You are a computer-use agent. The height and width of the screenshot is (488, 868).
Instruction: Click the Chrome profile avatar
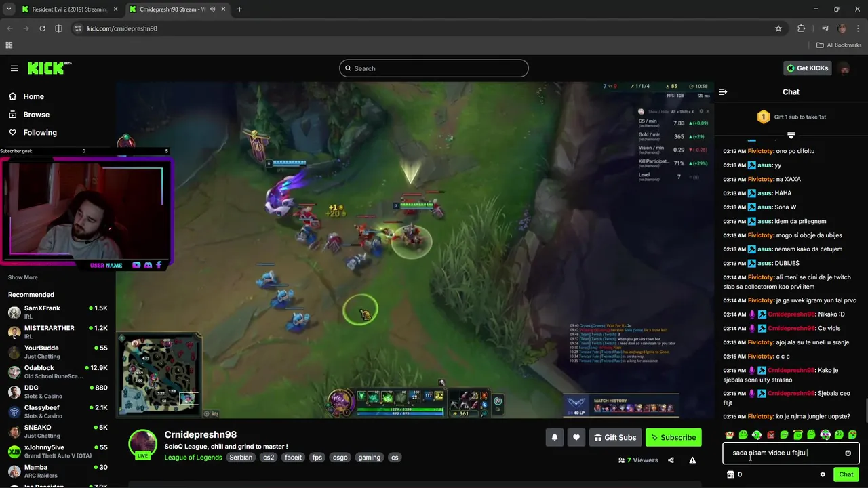click(842, 28)
